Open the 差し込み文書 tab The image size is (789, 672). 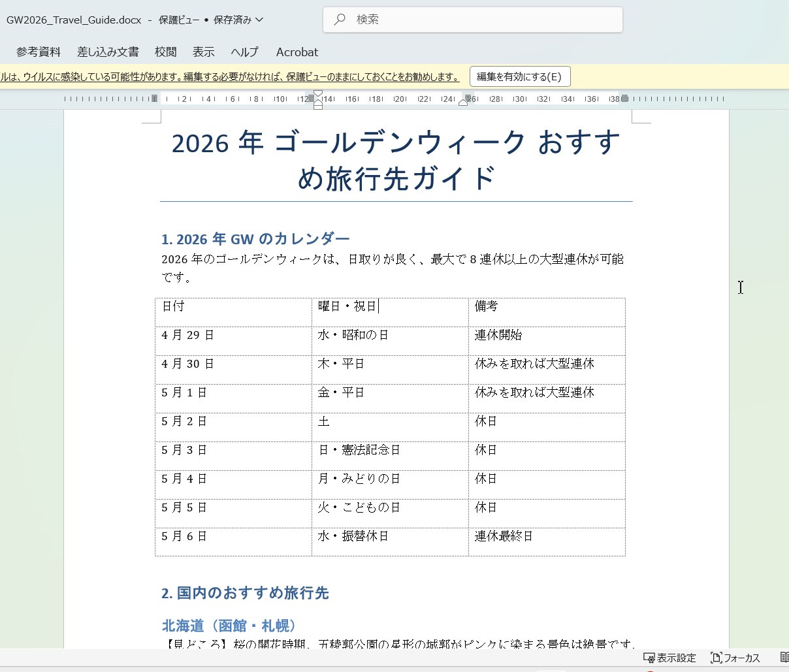(x=108, y=52)
